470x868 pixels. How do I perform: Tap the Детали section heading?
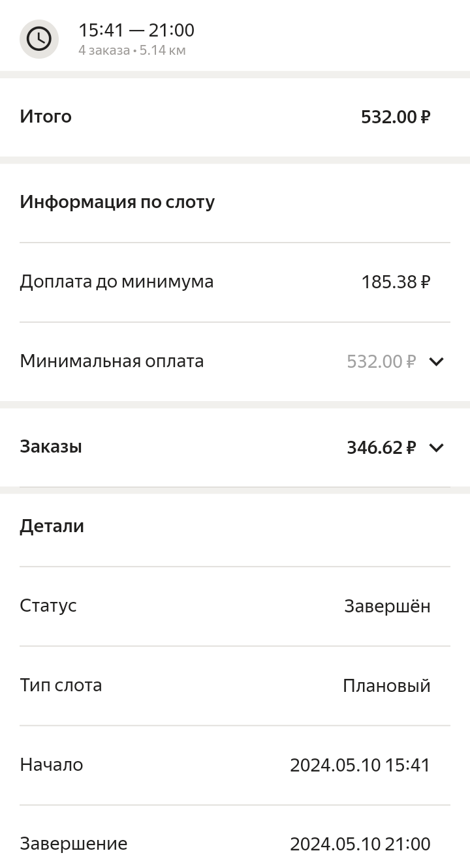tap(52, 526)
